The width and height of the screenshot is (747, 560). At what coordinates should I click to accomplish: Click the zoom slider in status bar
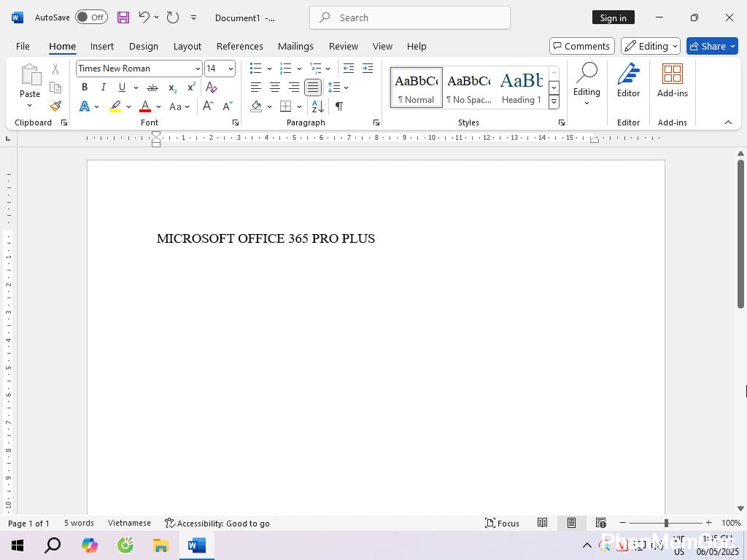[665, 523]
